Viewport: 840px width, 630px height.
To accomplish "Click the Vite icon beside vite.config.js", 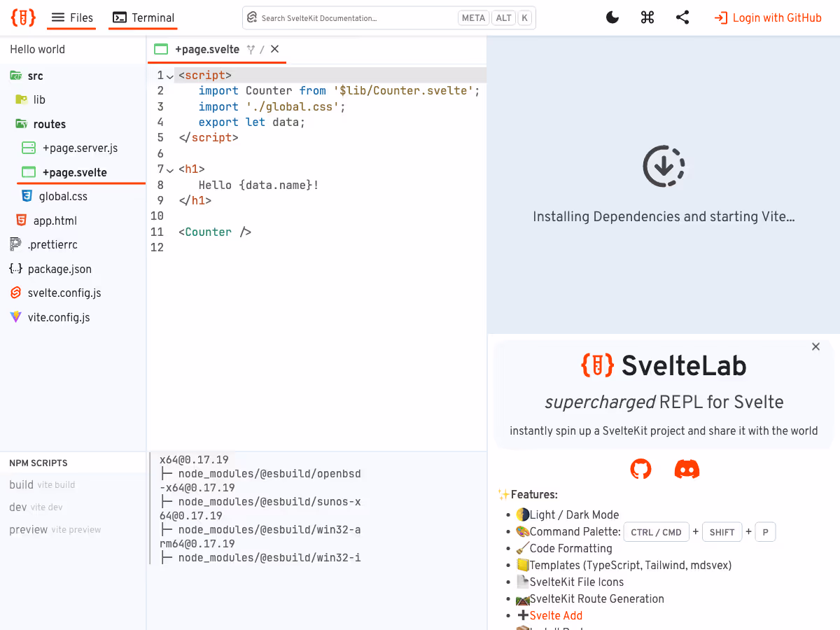I will pyautogui.click(x=15, y=317).
